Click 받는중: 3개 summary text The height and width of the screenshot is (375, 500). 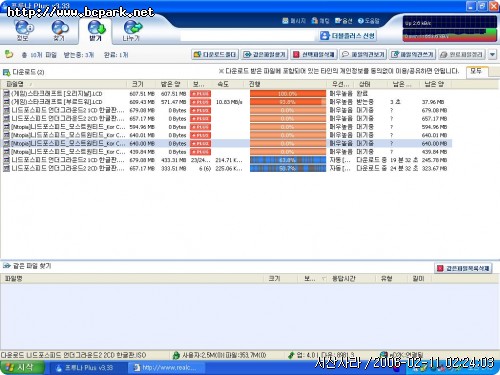click(79, 55)
